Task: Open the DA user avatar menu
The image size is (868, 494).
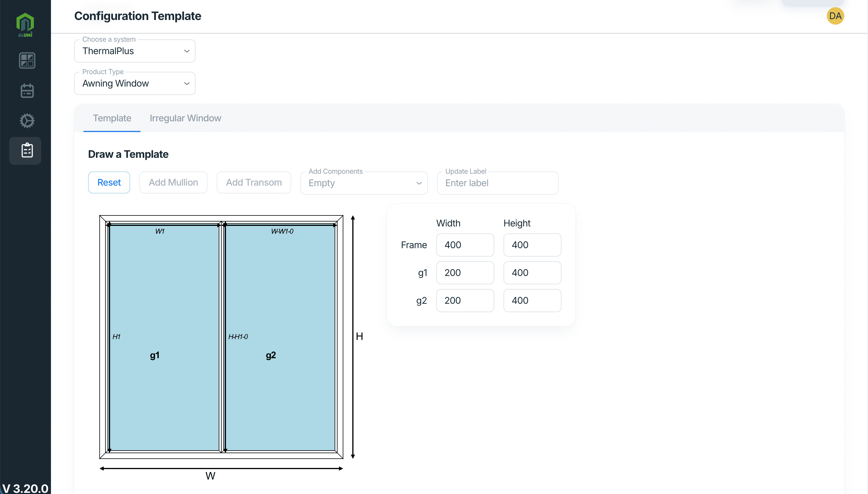Action: tap(836, 16)
